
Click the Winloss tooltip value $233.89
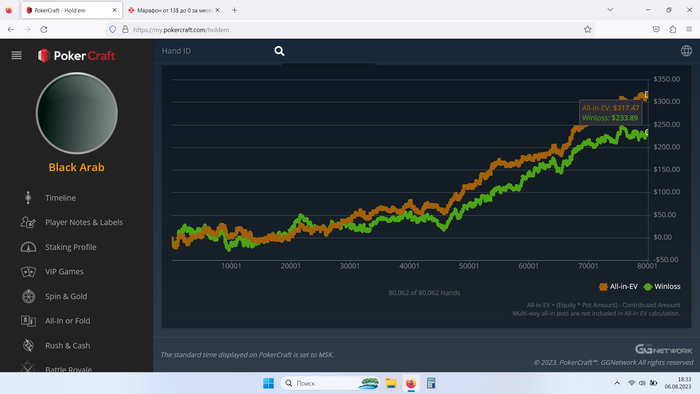[625, 118]
